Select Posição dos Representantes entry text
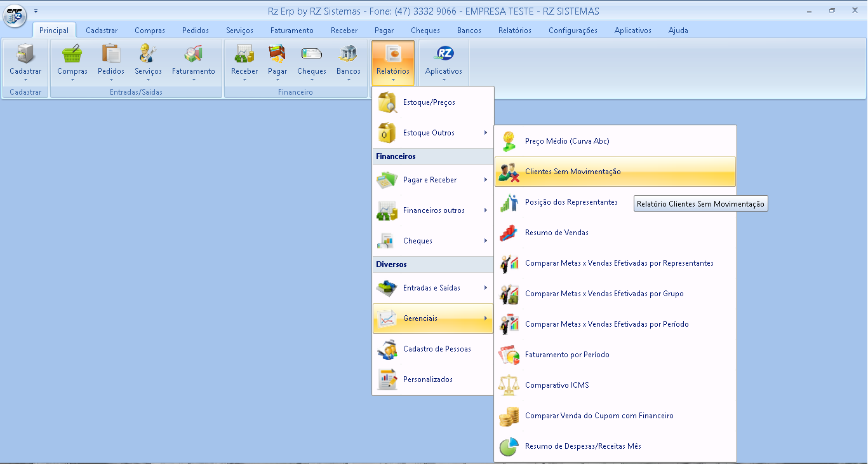 [571, 202]
